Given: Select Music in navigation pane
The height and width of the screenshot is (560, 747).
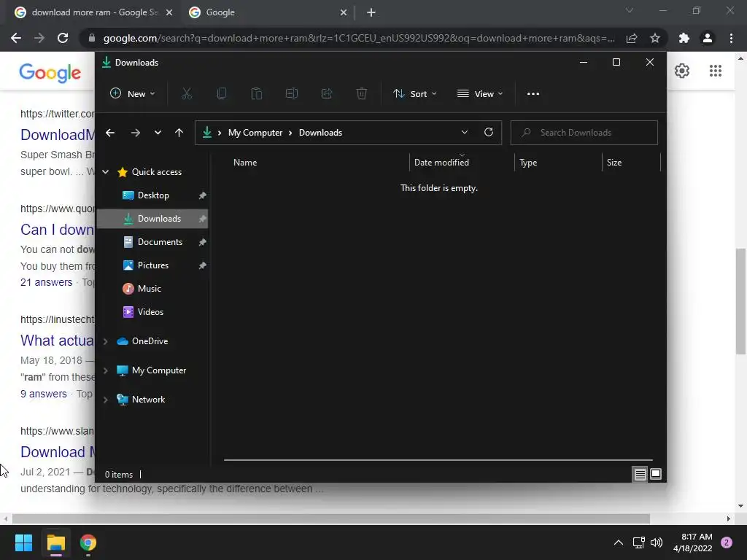Looking at the screenshot, I should 152,289.
